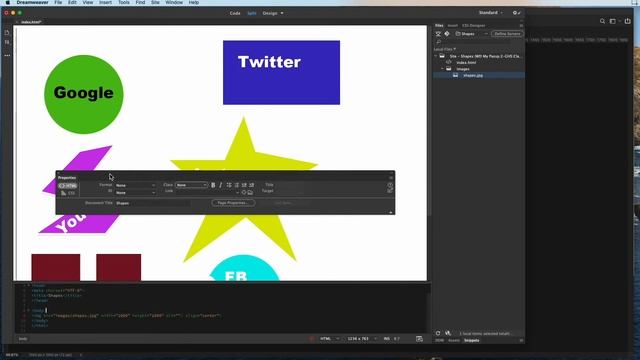Select HTML mode in Properties panel

[68, 186]
